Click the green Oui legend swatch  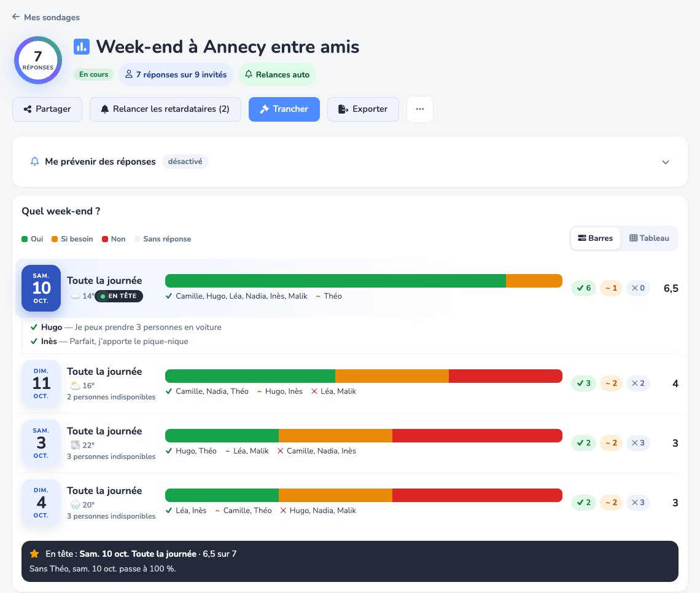pos(25,239)
